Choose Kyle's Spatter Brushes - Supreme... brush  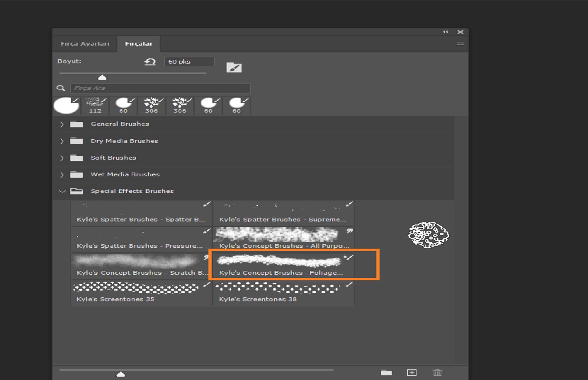tap(284, 213)
